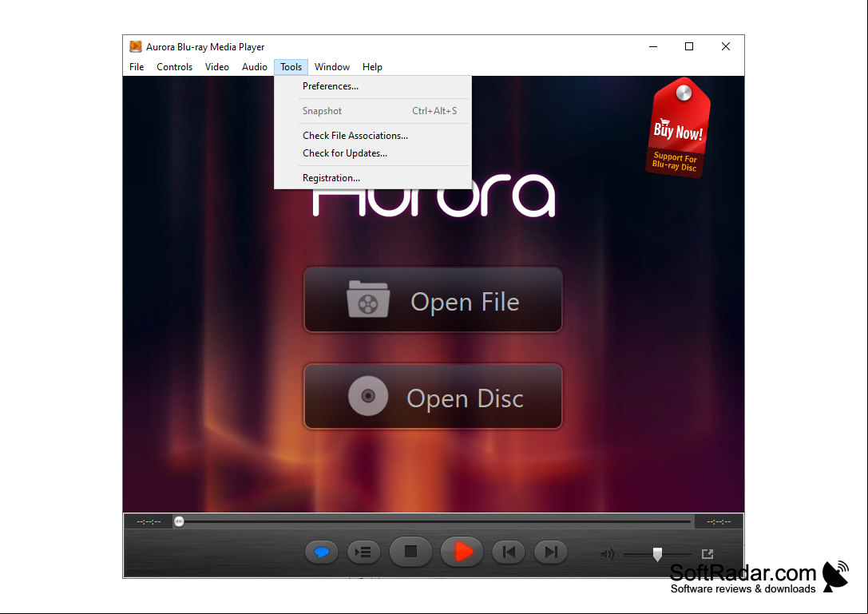Viewport: 868px width, 614px height.
Task: Open the Video menu
Action: point(217,67)
